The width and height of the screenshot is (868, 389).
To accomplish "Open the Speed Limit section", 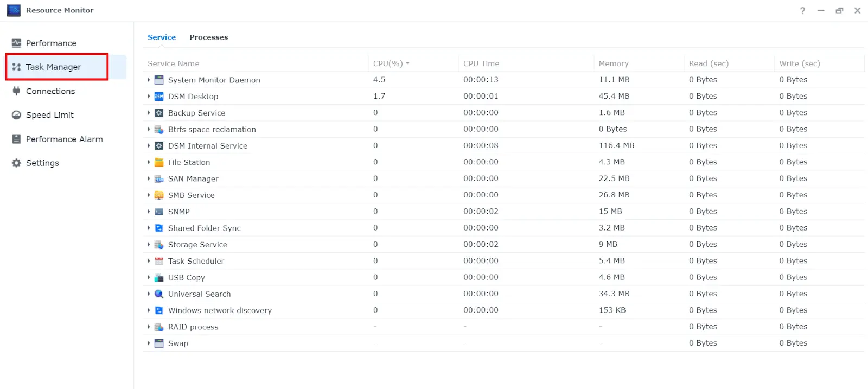I will click(66, 115).
